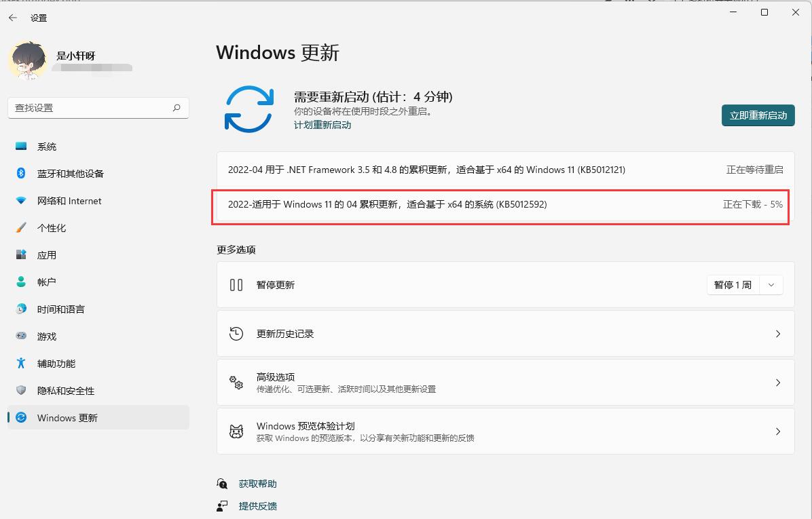Screen dimensions: 812x519
Task: Open 更新历史记录 with its chevron
Action: click(778, 334)
